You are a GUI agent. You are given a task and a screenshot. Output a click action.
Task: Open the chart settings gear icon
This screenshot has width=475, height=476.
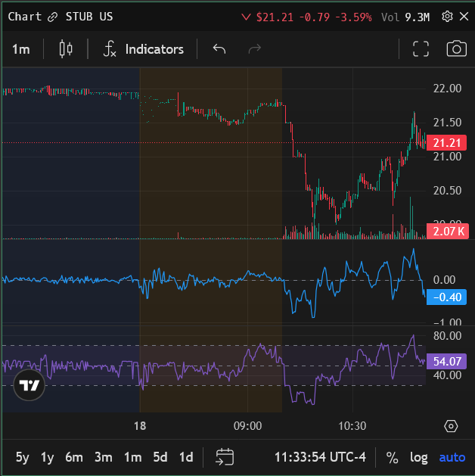click(x=447, y=17)
